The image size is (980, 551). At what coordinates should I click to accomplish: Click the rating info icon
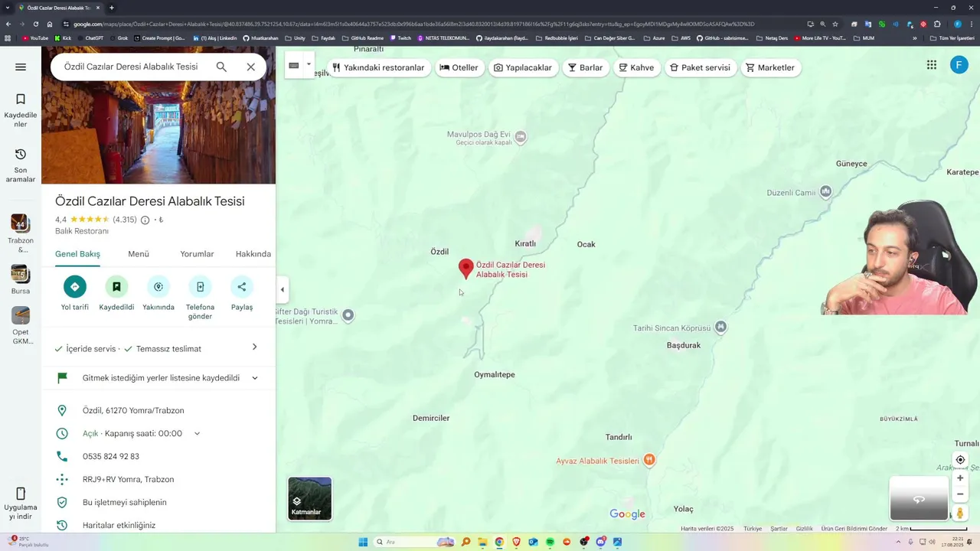(145, 220)
